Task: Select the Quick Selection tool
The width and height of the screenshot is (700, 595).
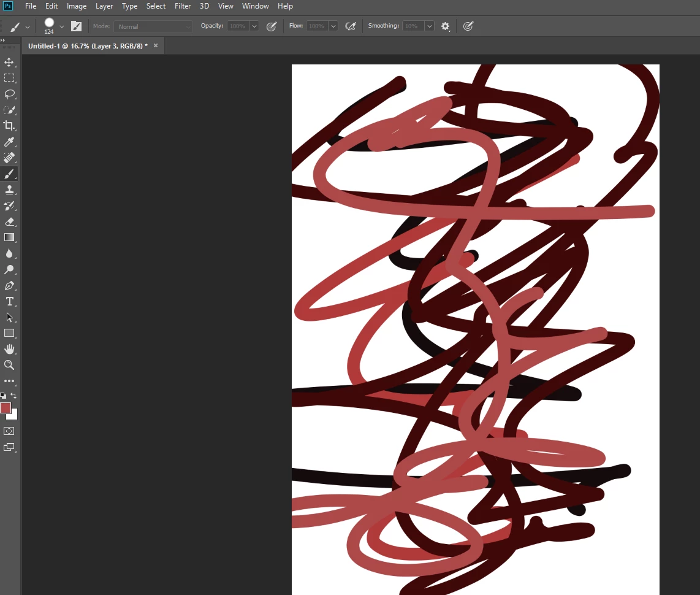Action: pyautogui.click(x=9, y=110)
